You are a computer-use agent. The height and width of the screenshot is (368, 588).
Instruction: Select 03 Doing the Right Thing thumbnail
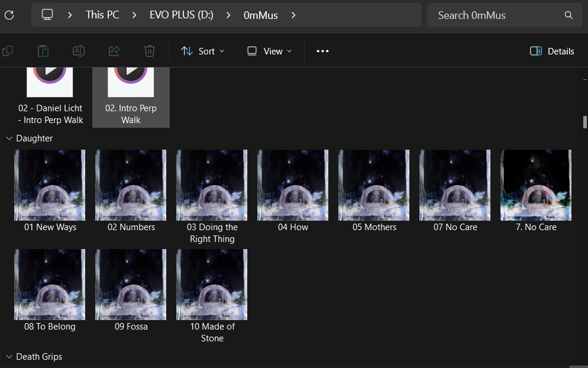(x=212, y=185)
